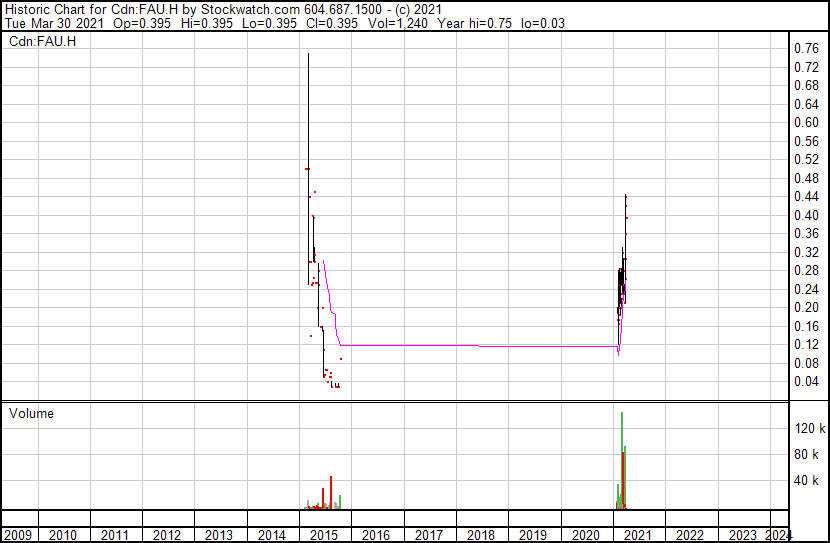Click the 0.24 price axis label
Screen dimensions: 830x543
click(x=806, y=289)
